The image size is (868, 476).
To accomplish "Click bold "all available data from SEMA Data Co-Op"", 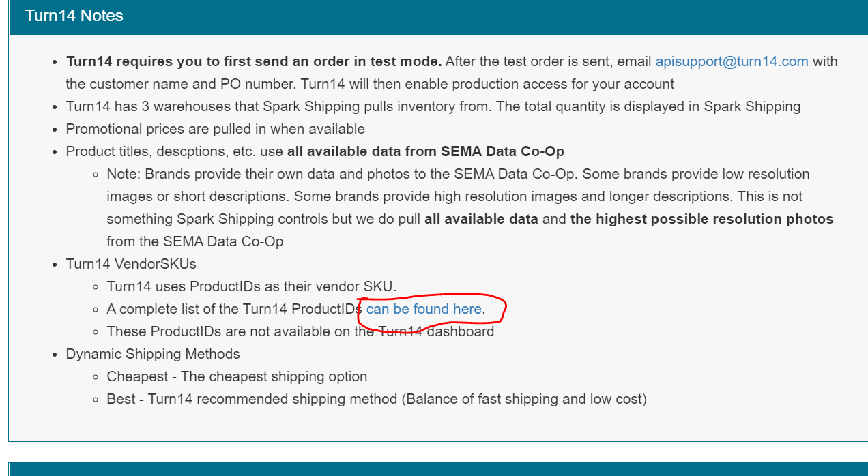I will point(425,151).
